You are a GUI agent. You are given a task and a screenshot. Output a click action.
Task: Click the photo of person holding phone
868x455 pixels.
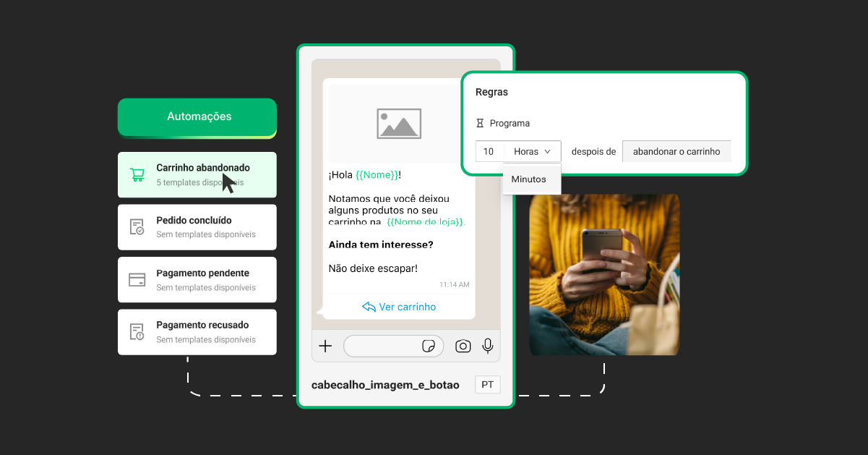[604, 275]
